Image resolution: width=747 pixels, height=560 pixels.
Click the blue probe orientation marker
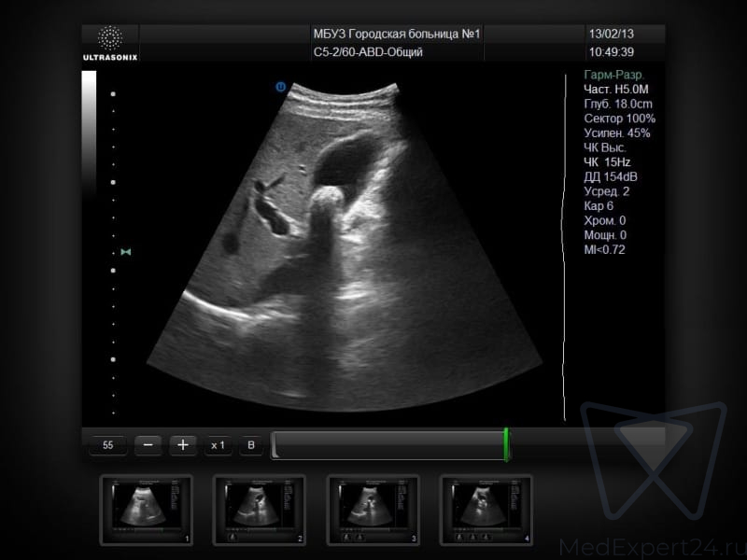click(280, 87)
